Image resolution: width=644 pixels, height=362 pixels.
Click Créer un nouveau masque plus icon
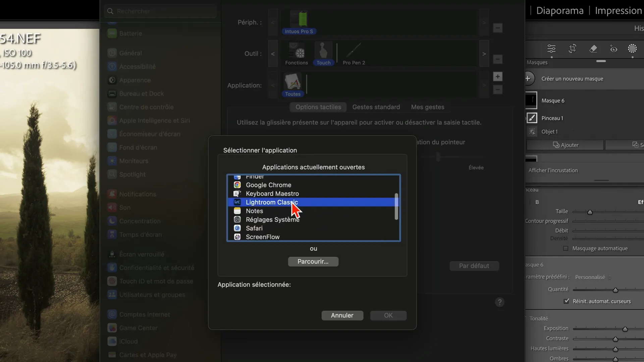point(529,78)
